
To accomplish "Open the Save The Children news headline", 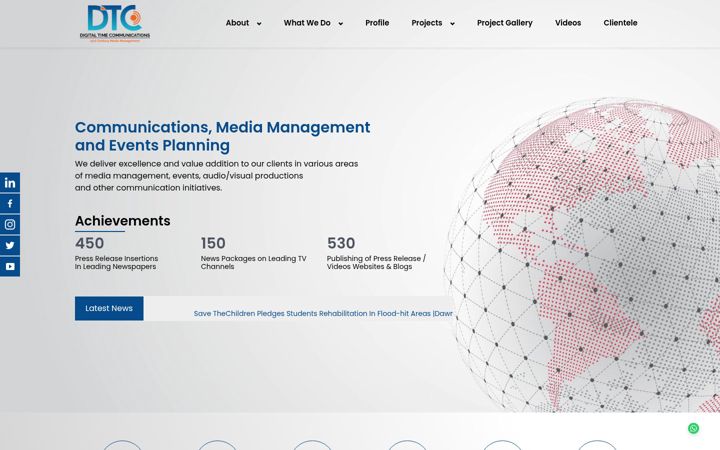I will point(323,314).
